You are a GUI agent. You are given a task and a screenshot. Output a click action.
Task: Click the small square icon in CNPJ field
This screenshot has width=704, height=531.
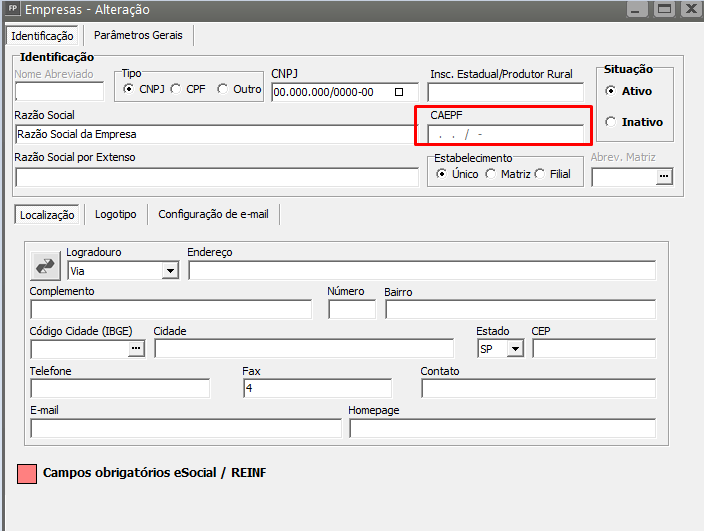400,92
